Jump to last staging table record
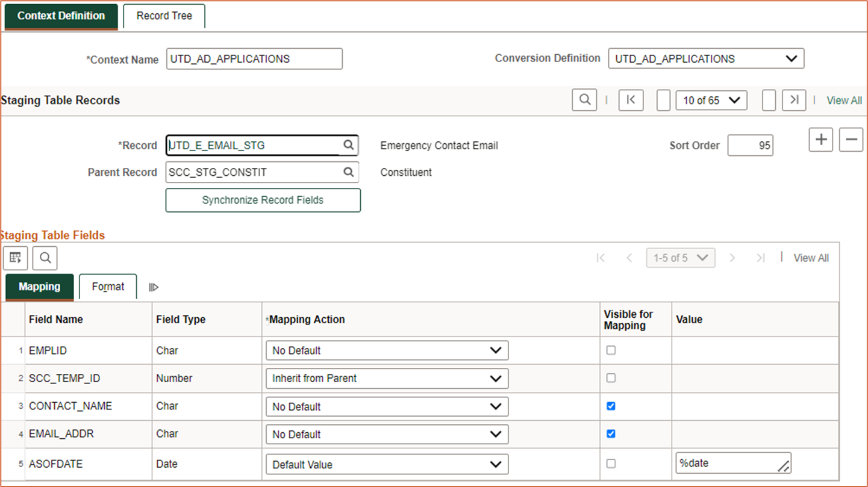The height and width of the screenshot is (487, 868). (x=794, y=100)
